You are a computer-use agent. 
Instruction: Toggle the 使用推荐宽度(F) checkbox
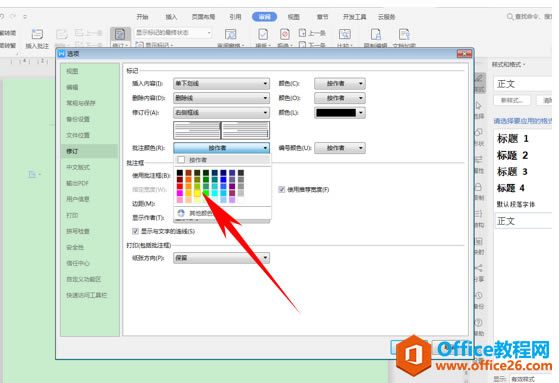(x=282, y=189)
